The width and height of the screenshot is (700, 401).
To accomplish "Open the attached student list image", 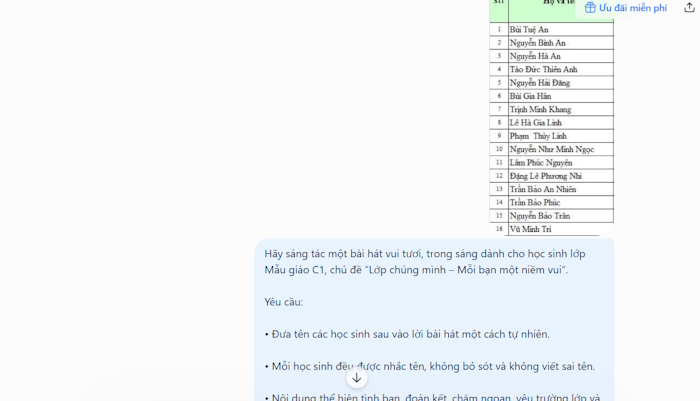I will pyautogui.click(x=552, y=117).
